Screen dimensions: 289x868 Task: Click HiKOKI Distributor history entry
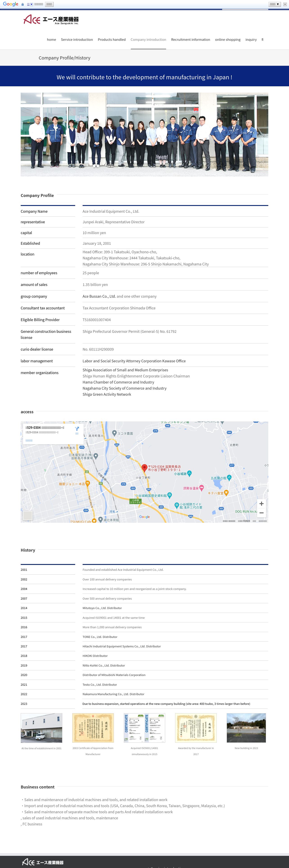coord(95,656)
